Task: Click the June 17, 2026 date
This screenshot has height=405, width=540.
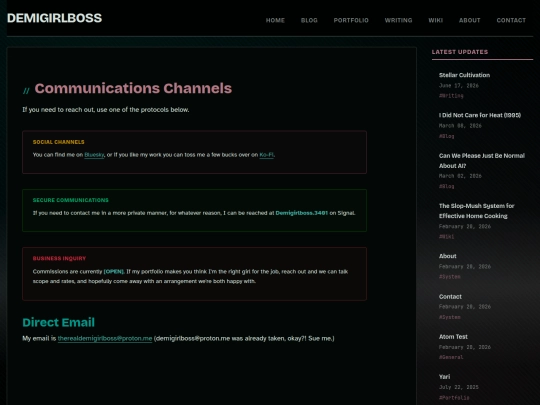Action: click(x=459, y=85)
